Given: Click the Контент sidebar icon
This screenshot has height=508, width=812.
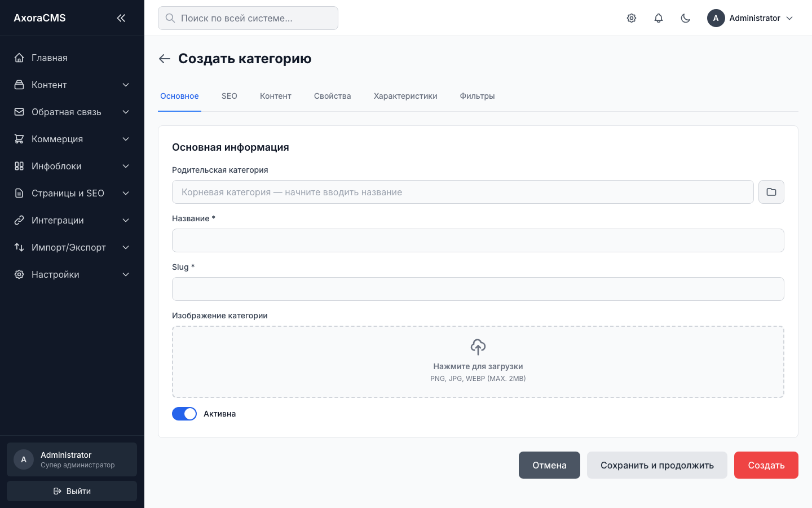Looking at the screenshot, I should 19,85.
